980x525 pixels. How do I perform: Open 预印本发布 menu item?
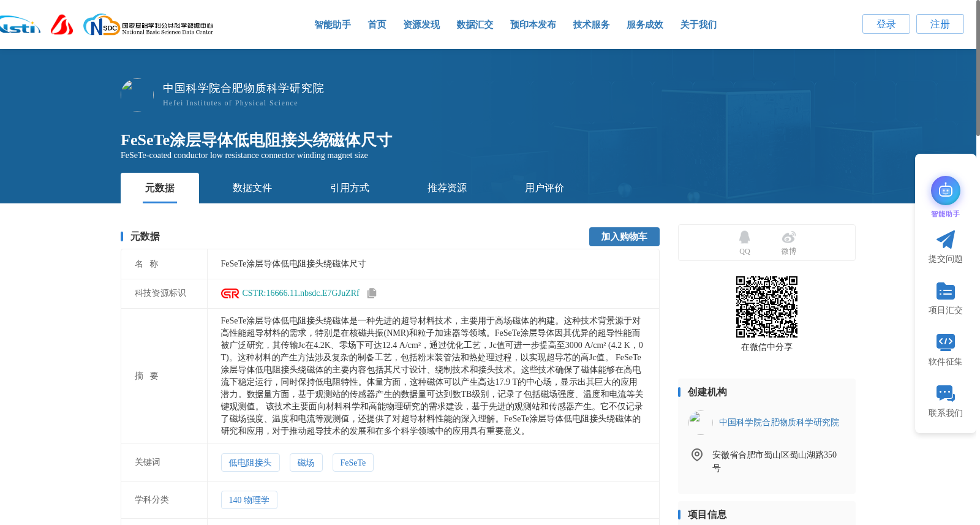click(533, 25)
